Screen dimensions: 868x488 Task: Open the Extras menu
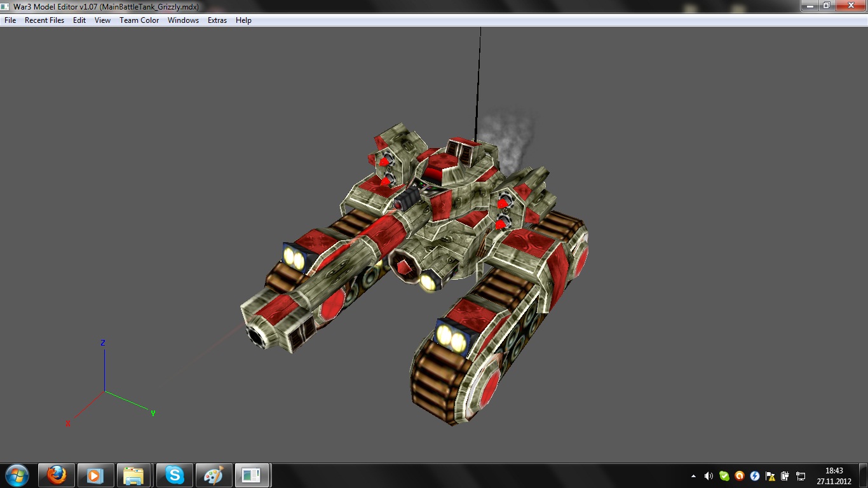click(217, 20)
